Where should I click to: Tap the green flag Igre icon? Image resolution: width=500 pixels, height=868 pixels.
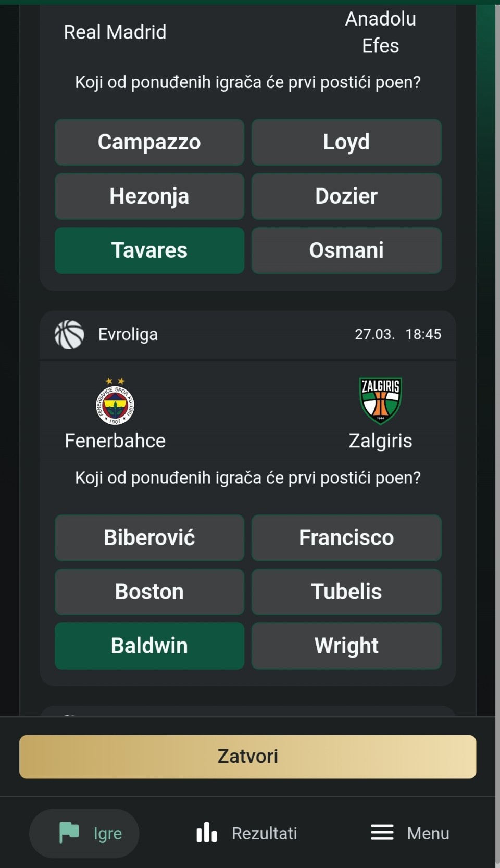pyautogui.click(x=69, y=833)
